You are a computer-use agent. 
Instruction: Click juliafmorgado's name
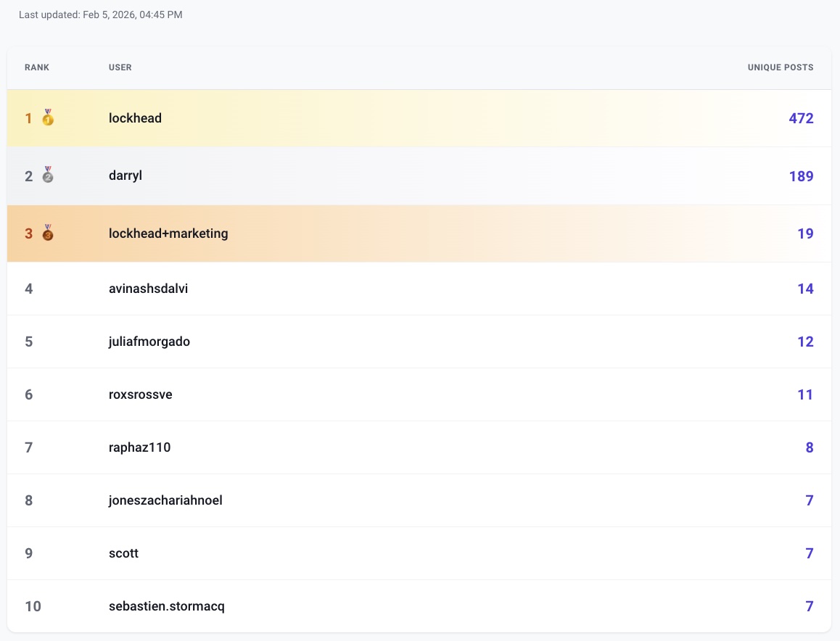click(x=149, y=342)
